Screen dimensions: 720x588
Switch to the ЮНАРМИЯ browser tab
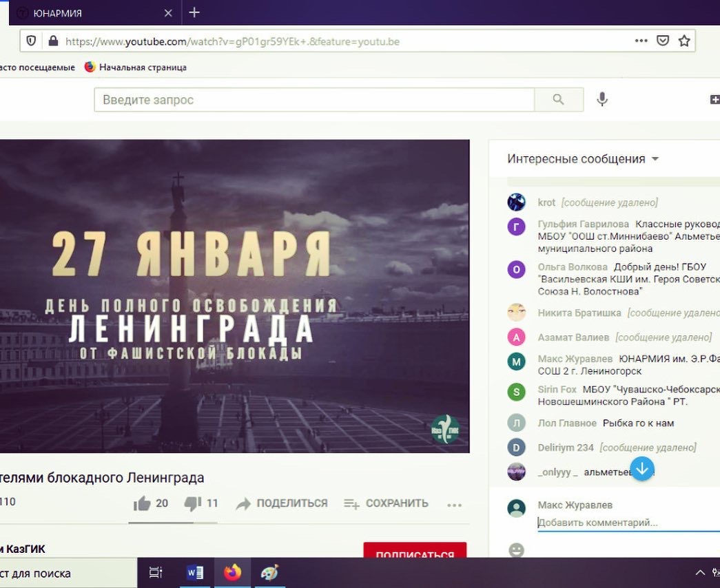pos(90,12)
